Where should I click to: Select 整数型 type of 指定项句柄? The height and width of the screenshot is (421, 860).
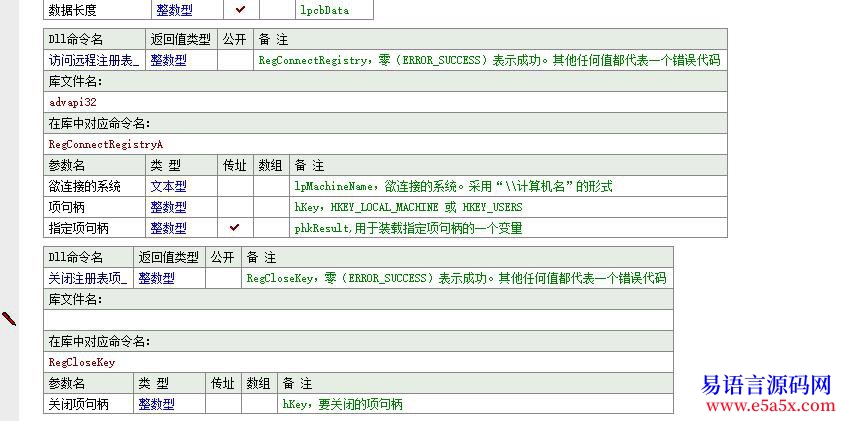tap(168, 228)
